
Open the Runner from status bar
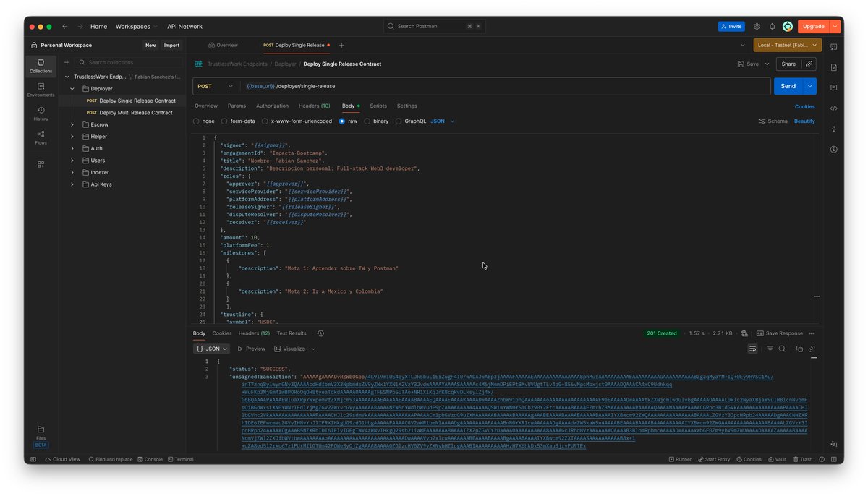(x=680, y=459)
